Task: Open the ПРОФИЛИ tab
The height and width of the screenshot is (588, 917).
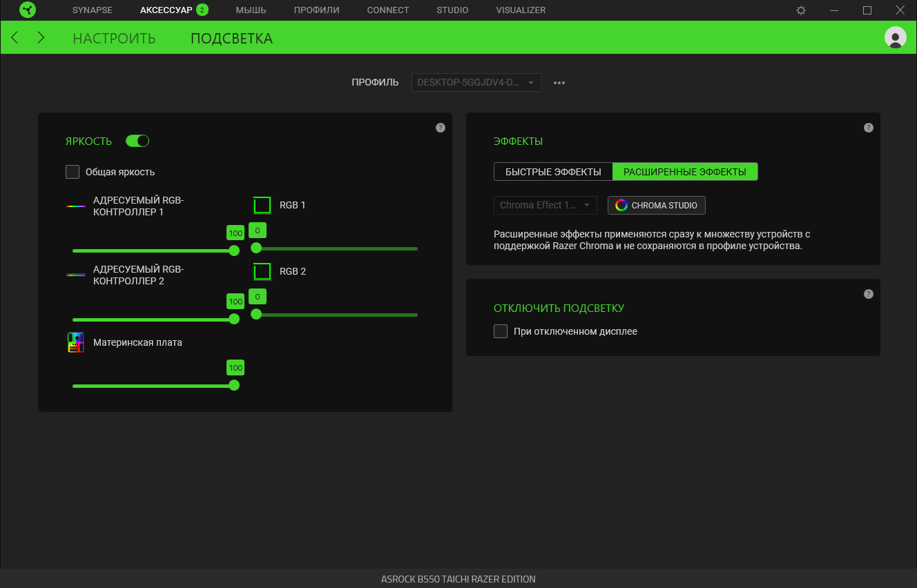Action: 316,10
